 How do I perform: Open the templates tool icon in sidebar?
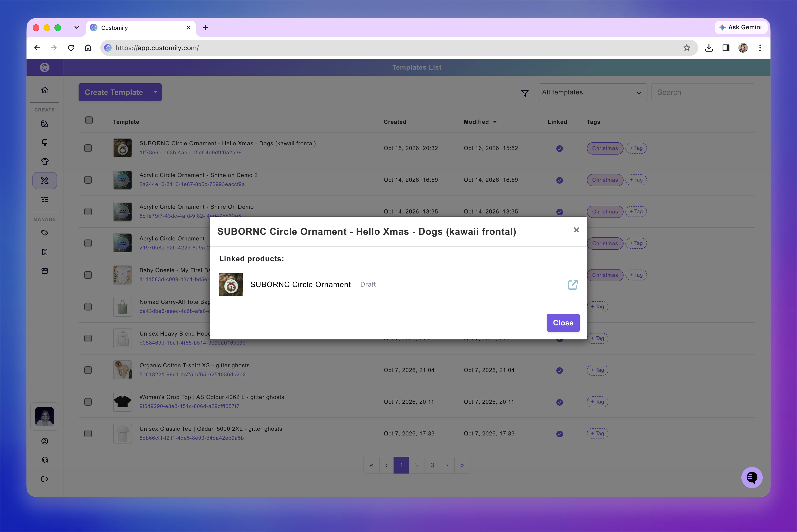coord(44,181)
